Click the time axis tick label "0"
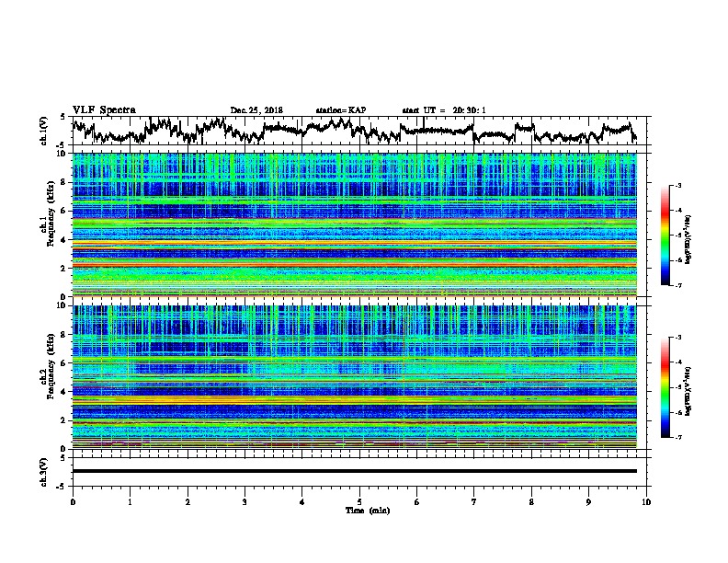Screen dimensions: 728x563 [x=73, y=502]
